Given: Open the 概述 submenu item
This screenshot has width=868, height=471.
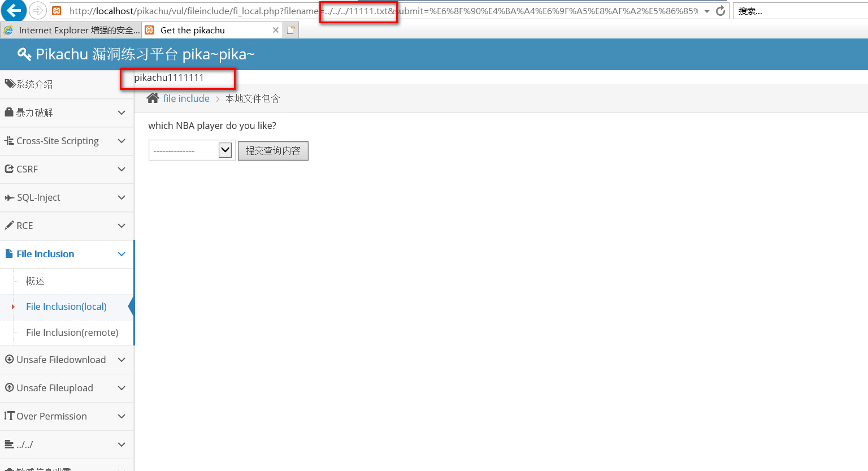Looking at the screenshot, I should click(x=67, y=281).
